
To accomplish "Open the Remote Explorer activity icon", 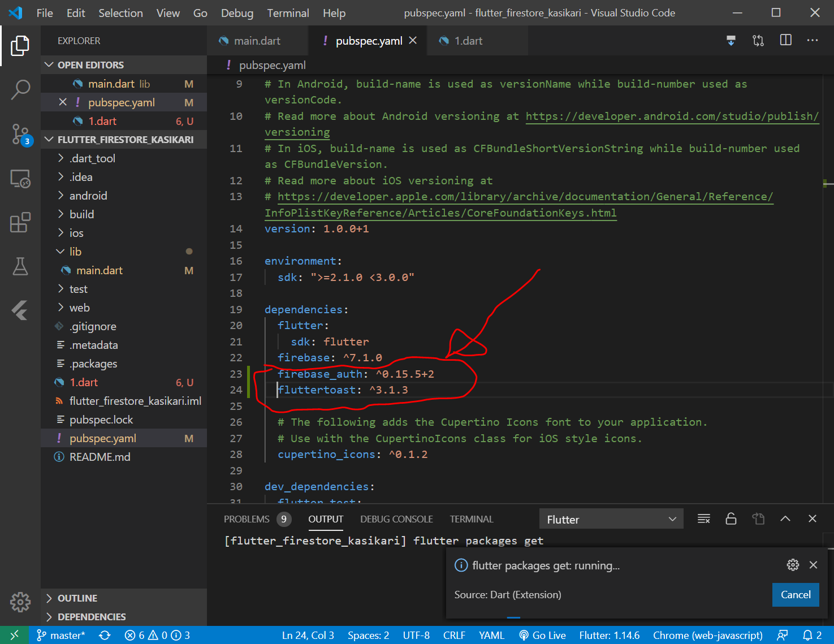I will click(20, 179).
